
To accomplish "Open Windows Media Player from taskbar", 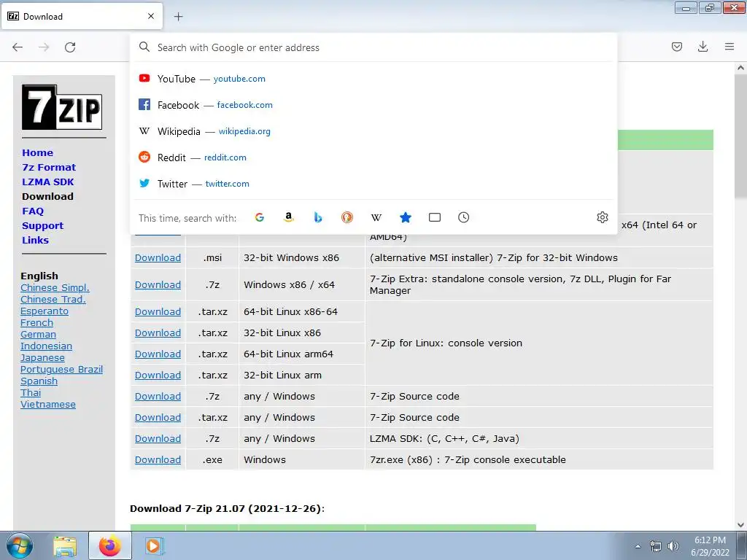I will (154, 546).
